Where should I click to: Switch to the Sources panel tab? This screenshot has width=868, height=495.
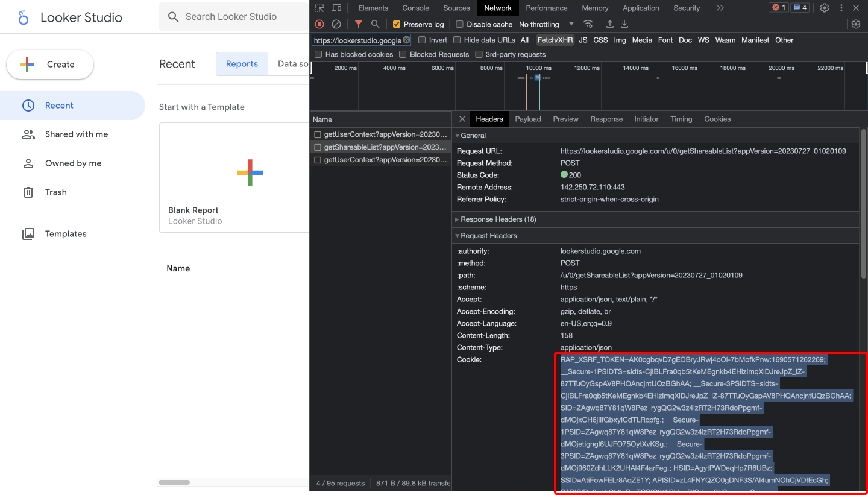coord(456,8)
